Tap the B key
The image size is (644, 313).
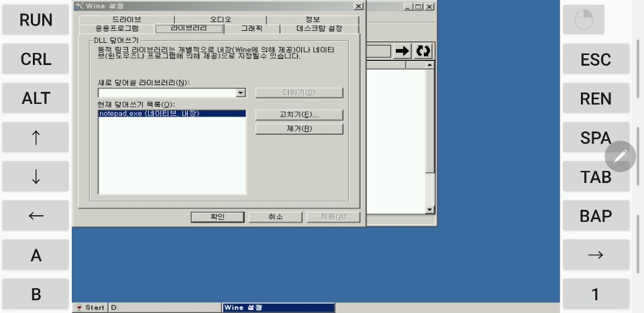pos(36,294)
